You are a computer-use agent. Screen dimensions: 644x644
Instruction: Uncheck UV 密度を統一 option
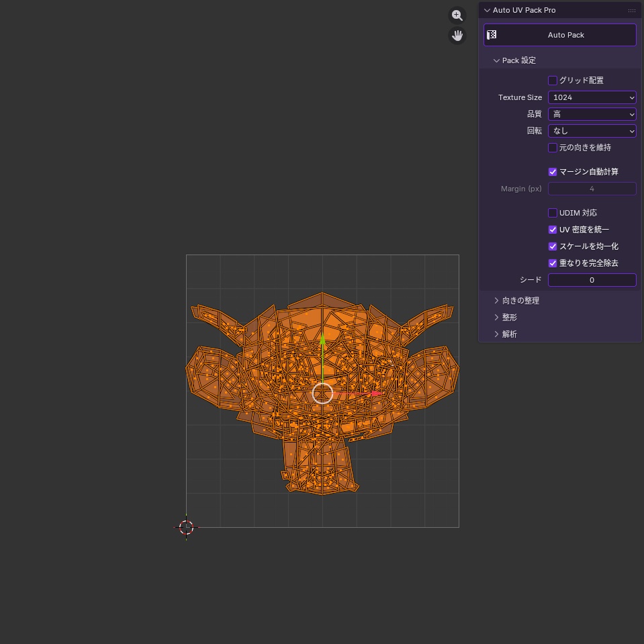[553, 230]
